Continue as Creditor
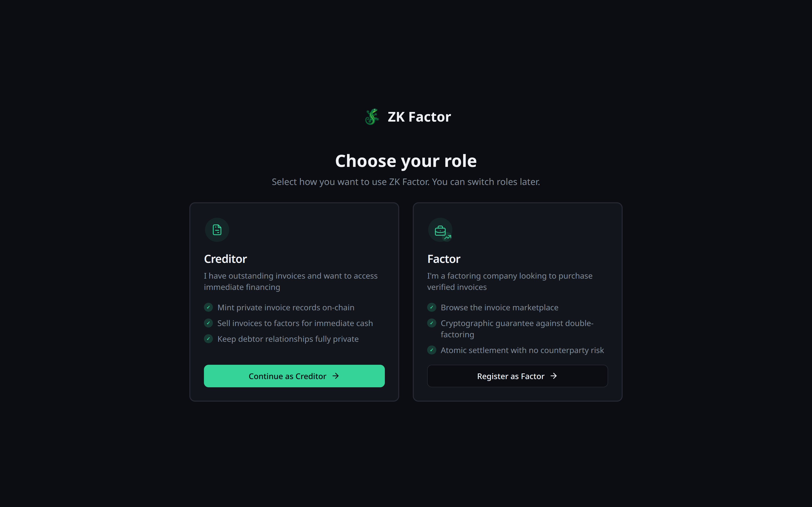 (294, 376)
